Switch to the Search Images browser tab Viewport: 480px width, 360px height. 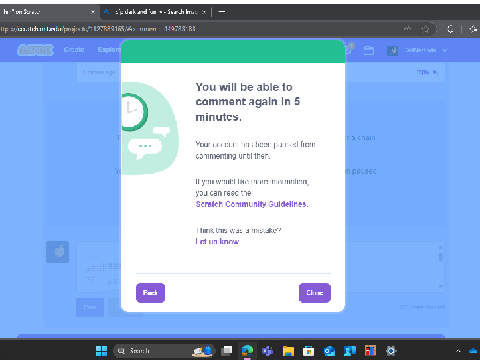[x=155, y=12]
